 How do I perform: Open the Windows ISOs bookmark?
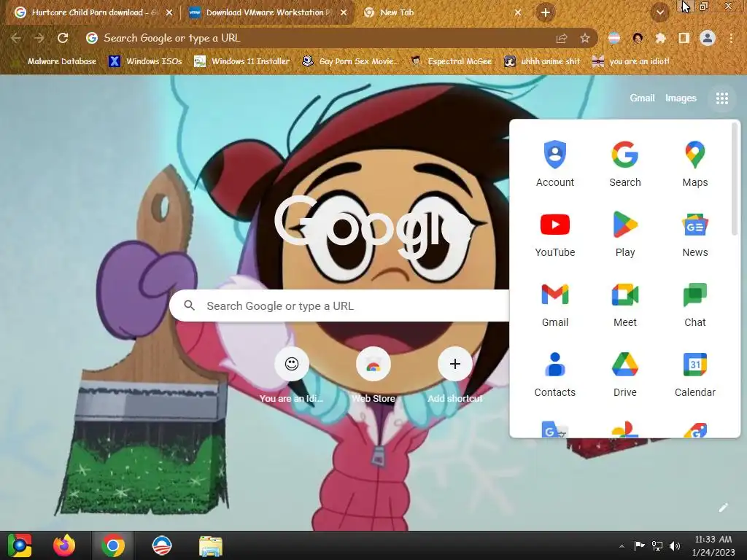click(146, 61)
